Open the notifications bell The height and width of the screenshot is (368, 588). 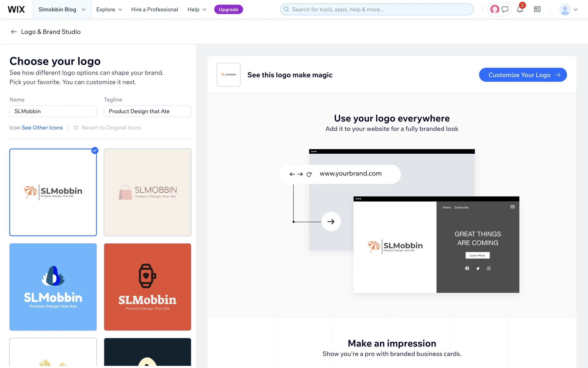(x=520, y=10)
